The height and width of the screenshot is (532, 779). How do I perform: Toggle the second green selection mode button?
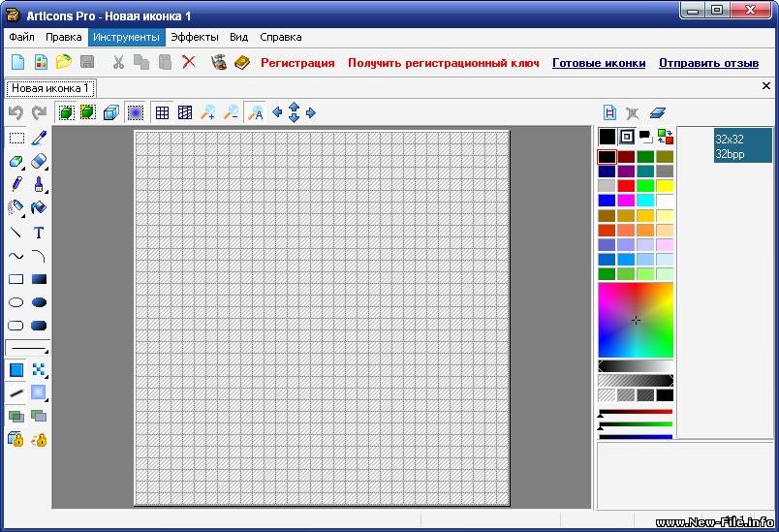[x=88, y=112]
